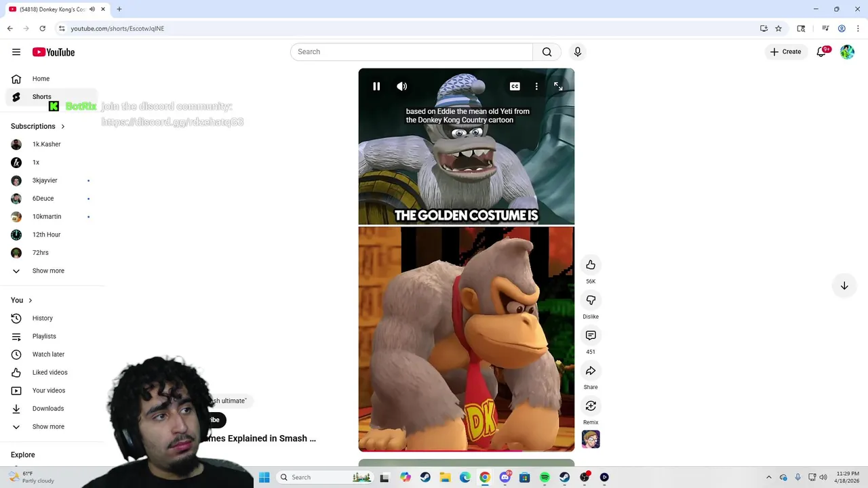Remix this Short

tap(591, 406)
